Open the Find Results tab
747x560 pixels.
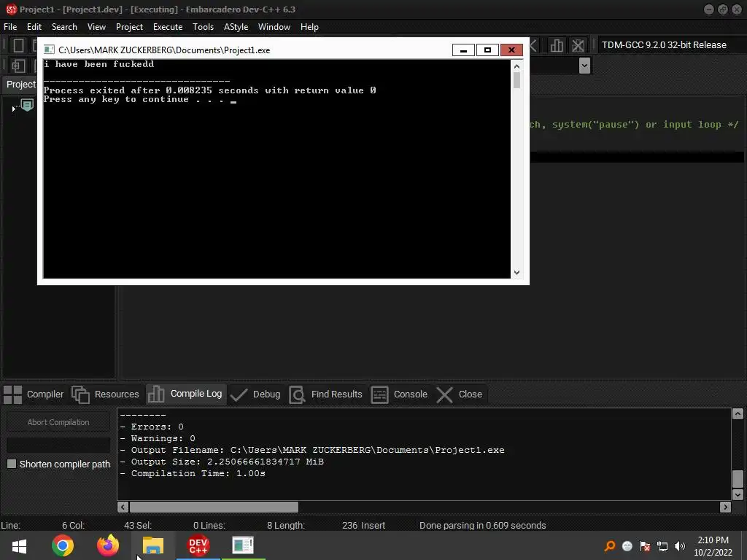326,394
